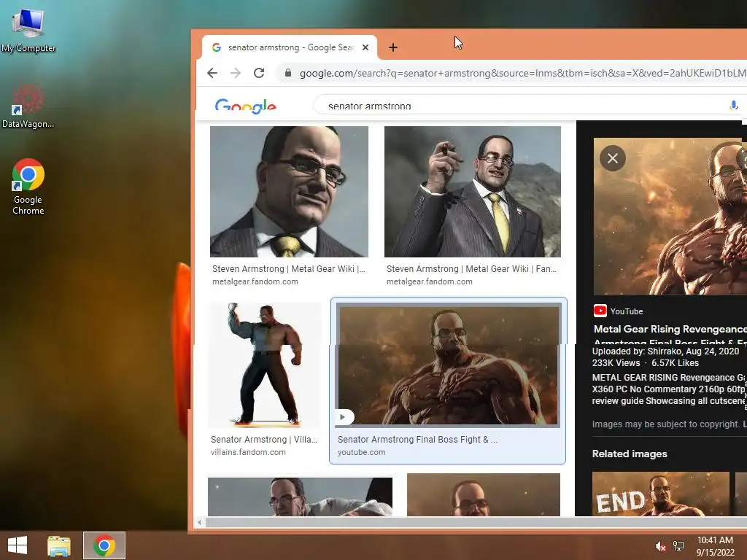Image resolution: width=747 pixels, height=560 pixels.
Task: Open the bottom-left partial Armstrong image
Action: pos(300,497)
